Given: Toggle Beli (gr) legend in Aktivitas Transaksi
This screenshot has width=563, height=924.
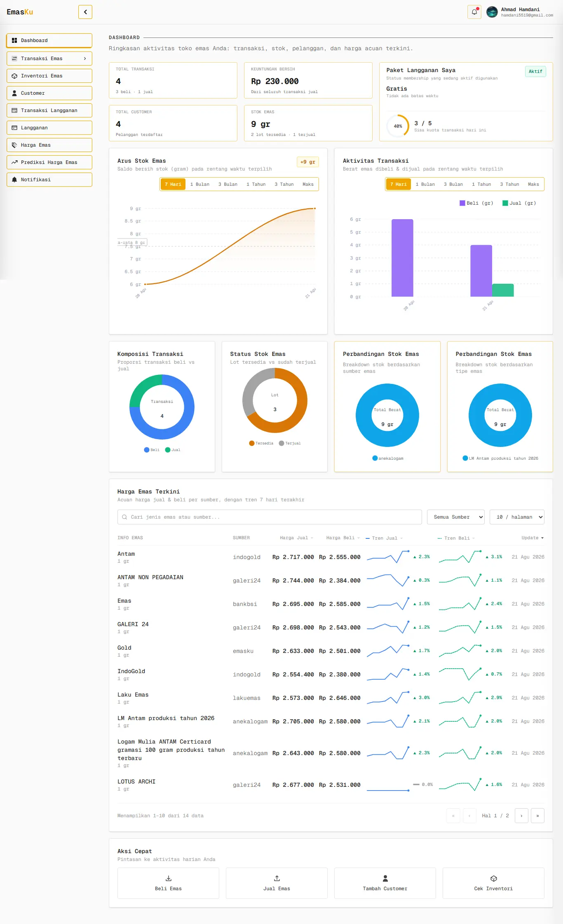Looking at the screenshot, I should (x=476, y=203).
